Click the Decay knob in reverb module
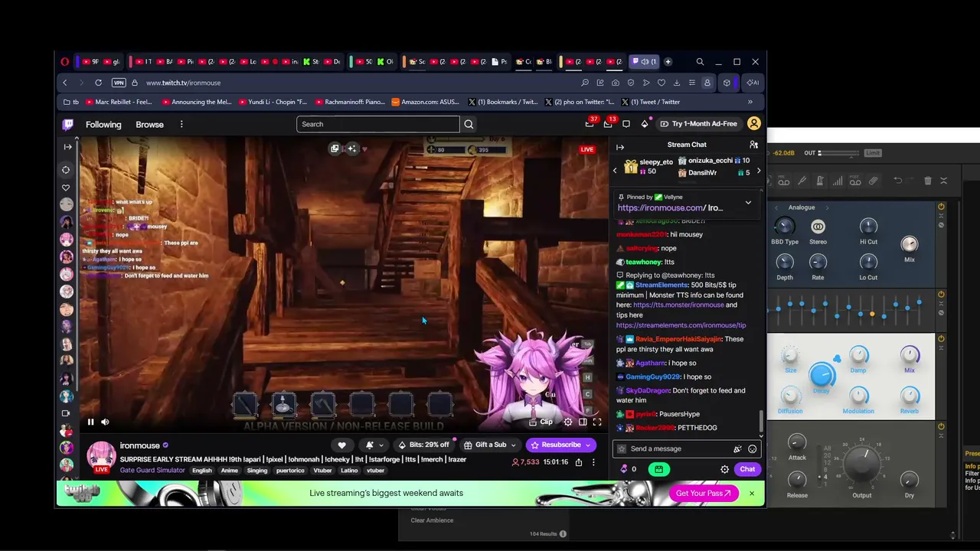Viewport: 980px width, 551px height. point(822,375)
